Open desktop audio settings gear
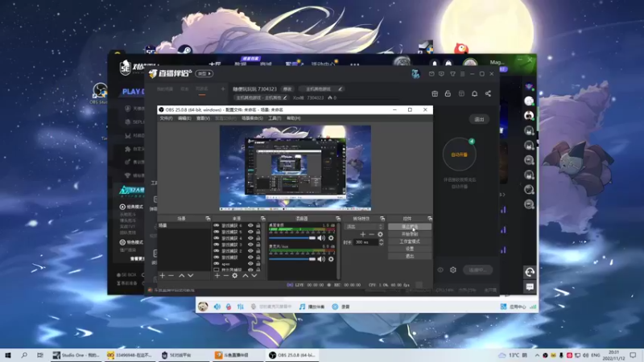The width and height of the screenshot is (644, 362). click(x=331, y=238)
